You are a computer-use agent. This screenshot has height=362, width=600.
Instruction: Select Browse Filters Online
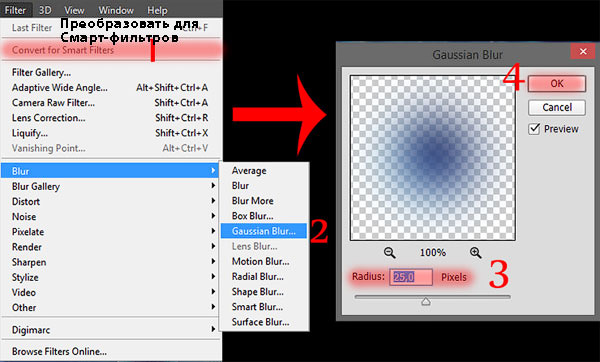111,351
